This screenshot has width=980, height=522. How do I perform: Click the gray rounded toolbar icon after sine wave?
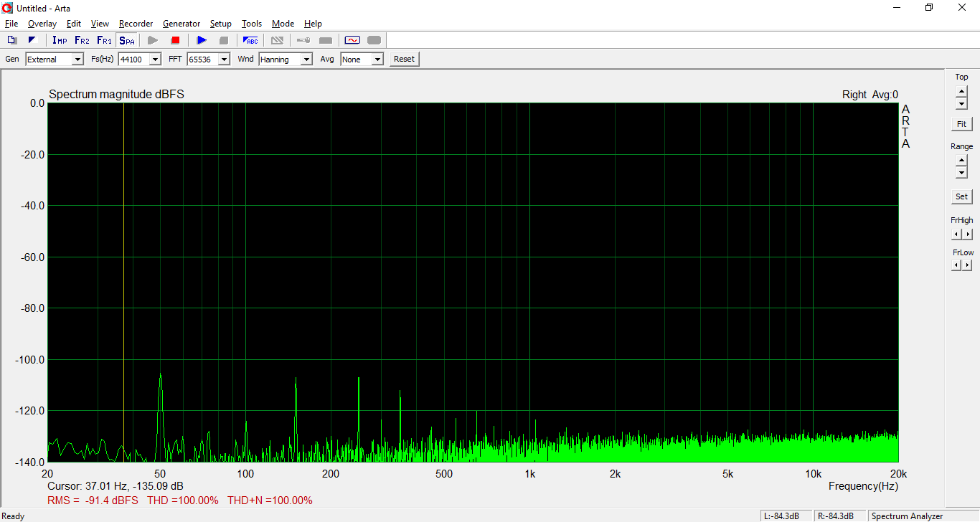374,40
